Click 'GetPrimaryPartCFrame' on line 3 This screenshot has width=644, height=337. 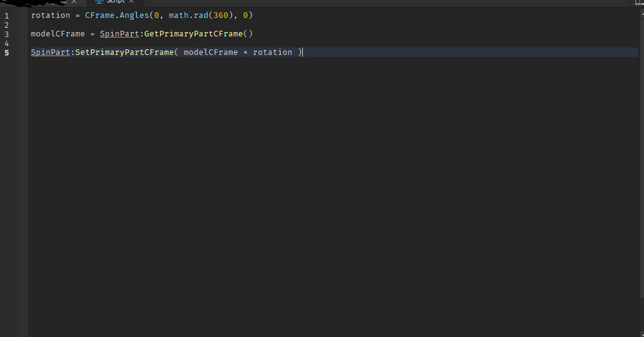tap(194, 34)
